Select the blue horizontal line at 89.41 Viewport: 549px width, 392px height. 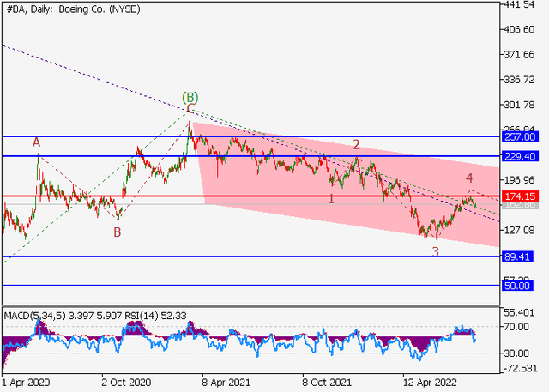(x=250, y=256)
